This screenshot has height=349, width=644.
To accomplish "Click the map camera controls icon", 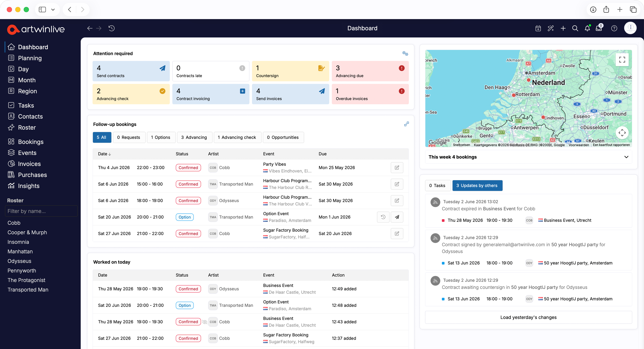I will (x=622, y=133).
